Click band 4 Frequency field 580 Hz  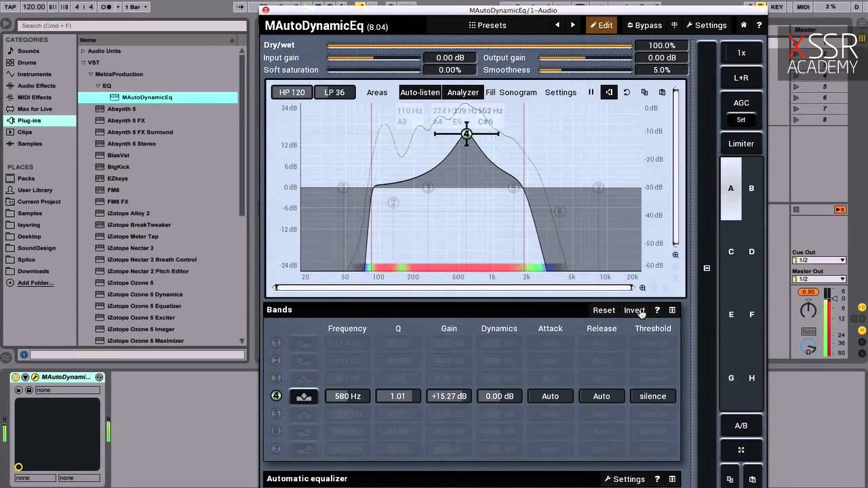coord(347,396)
